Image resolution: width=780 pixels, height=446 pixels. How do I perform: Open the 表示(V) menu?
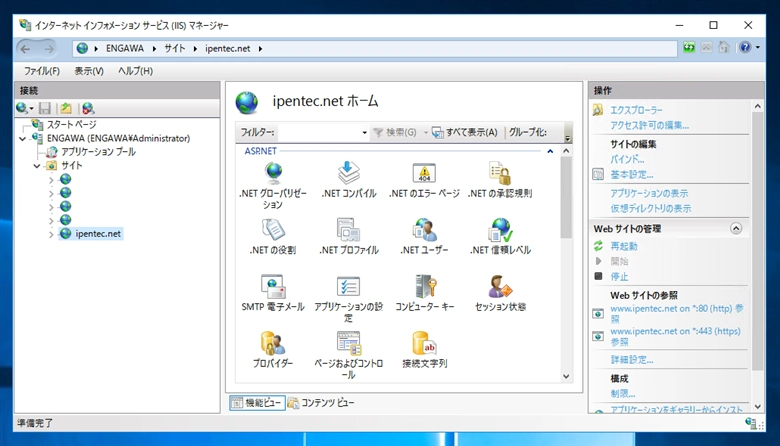tap(89, 71)
